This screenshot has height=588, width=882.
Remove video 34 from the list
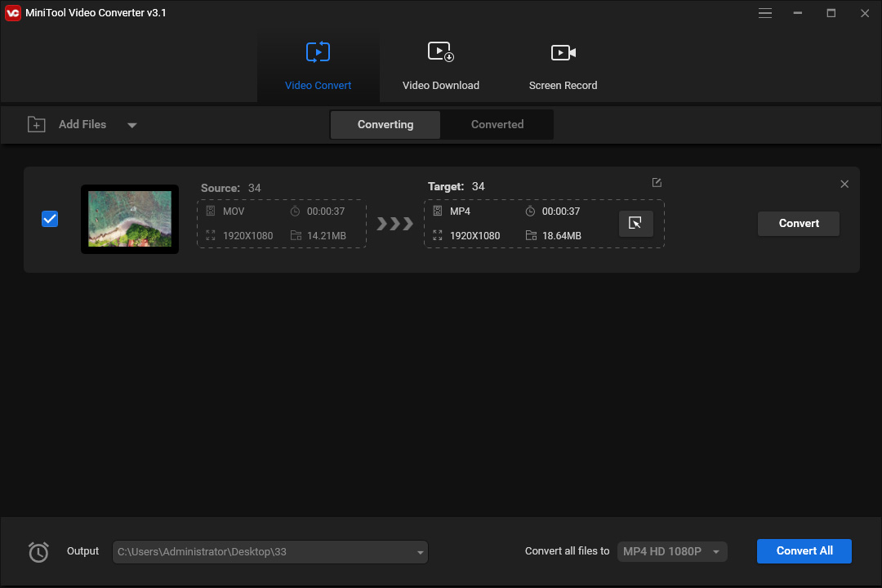click(844, 184)
